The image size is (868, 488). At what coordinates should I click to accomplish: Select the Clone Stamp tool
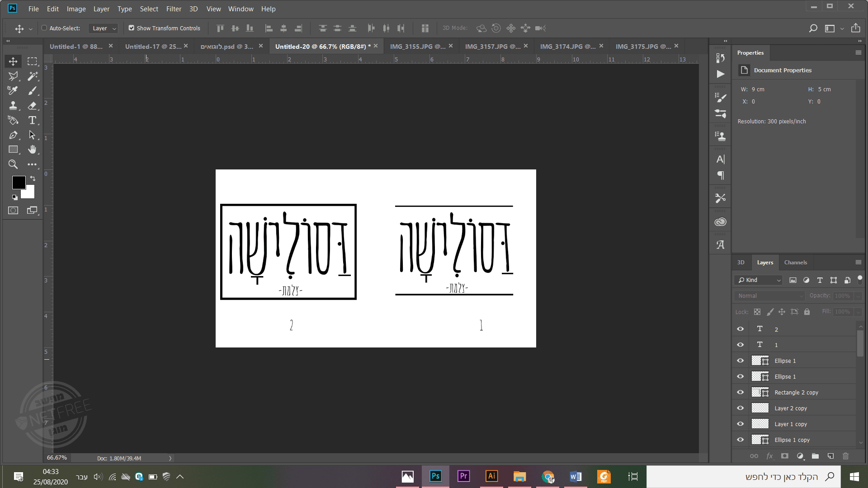click(x=13, y=105)
